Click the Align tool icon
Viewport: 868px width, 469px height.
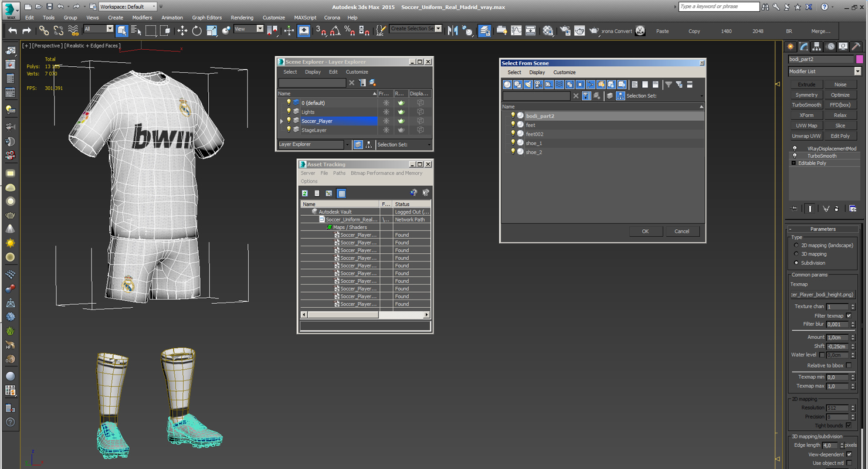467,30
